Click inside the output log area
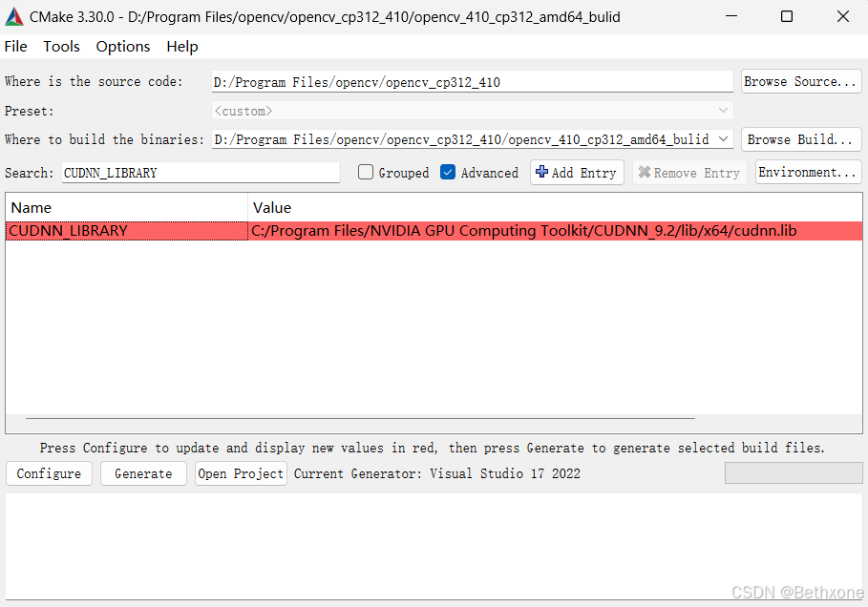 pyautogui.click(x=434, y=547)
